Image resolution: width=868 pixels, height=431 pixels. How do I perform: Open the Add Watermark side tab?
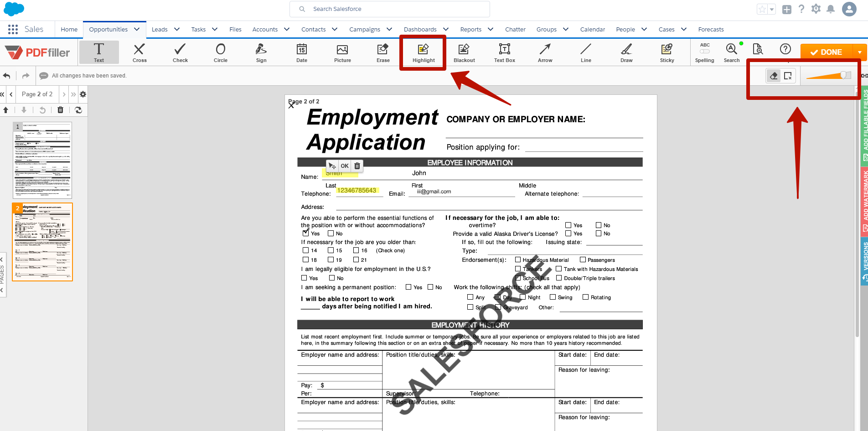pos(864,201)
